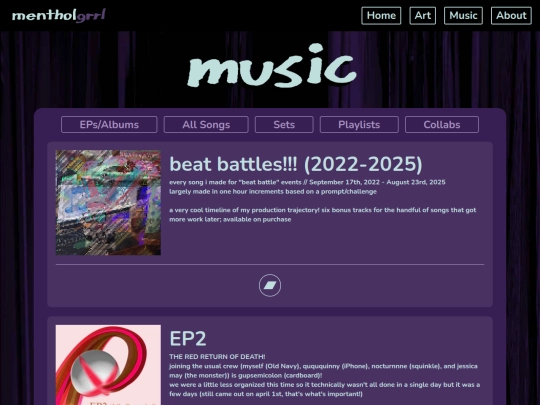Click the large music page heading

[272, 65]
